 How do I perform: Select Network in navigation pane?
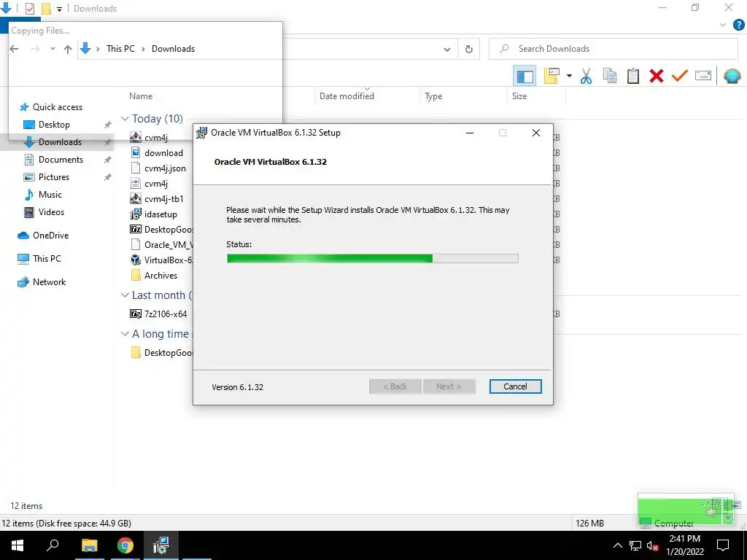click(49, 282)
